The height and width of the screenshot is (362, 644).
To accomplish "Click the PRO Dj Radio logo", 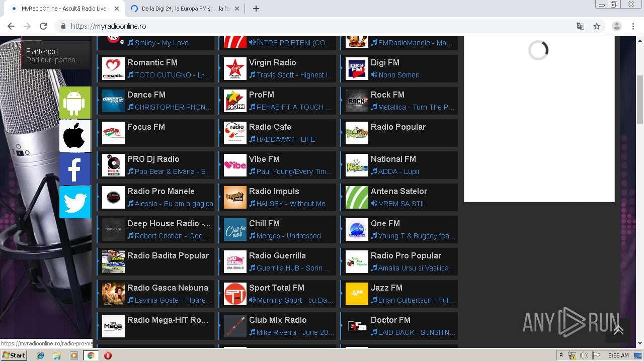I will [x=113, y=165].
